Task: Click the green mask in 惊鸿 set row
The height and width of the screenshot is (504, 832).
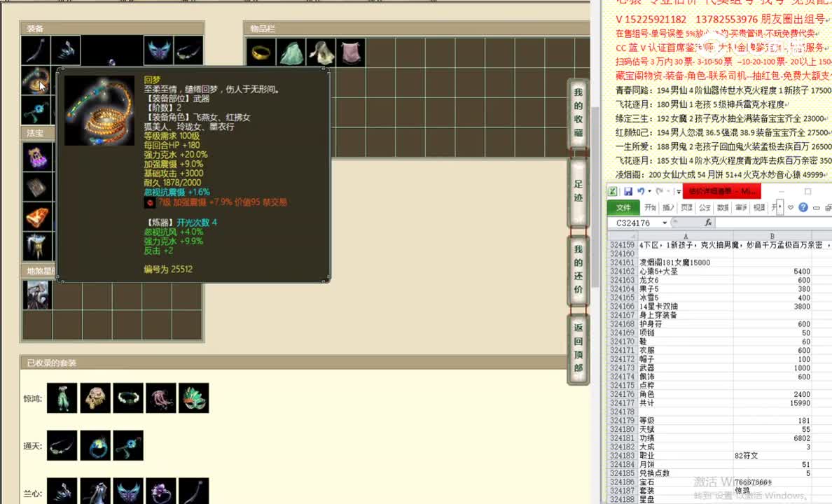Action: [x=194, y=397]
